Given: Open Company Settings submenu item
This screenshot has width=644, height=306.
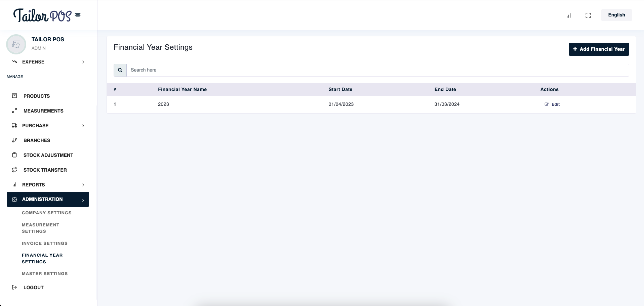Looking at the screenshot, I should (47, 213).
